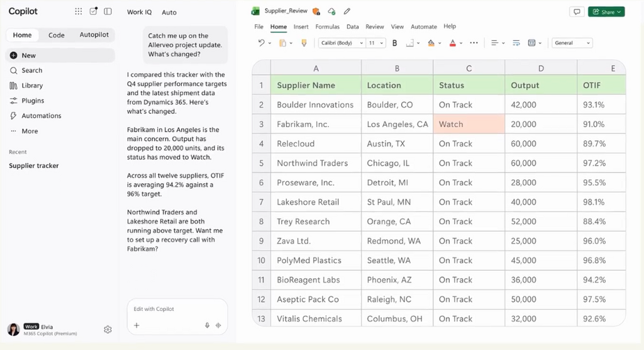Open the Data ribbon tab
644x350 pixels.
(x=352, y=26)
